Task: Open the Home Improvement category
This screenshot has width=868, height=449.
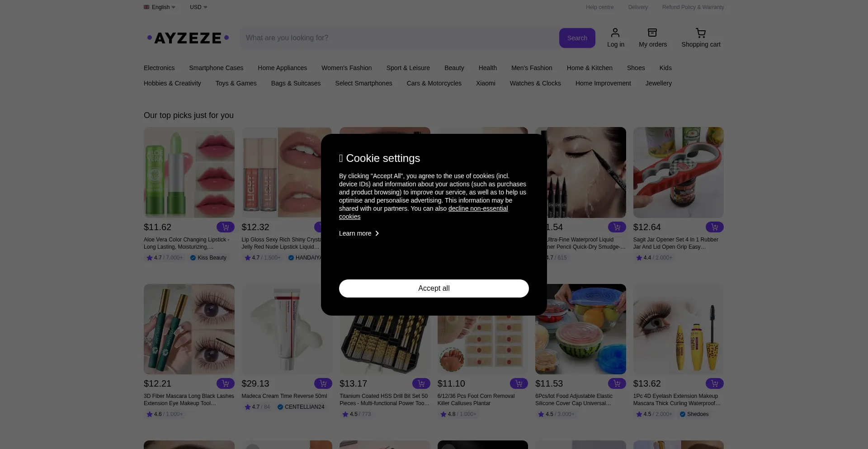Action: (x=603, y=83)
